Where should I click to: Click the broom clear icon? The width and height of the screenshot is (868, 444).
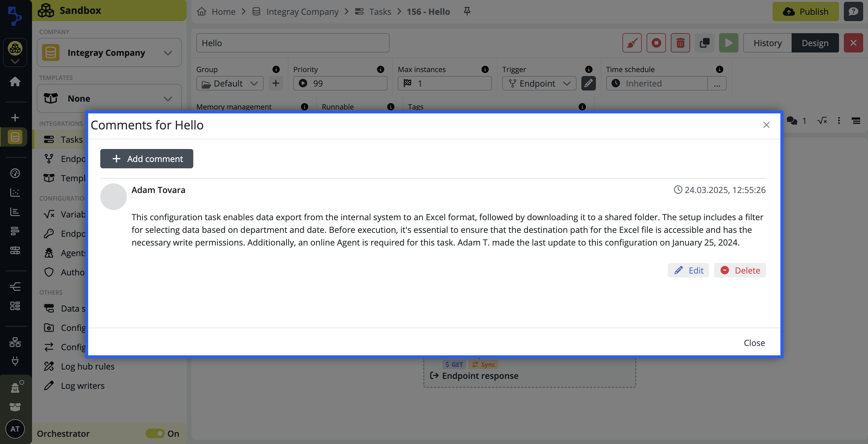point(632,43)
